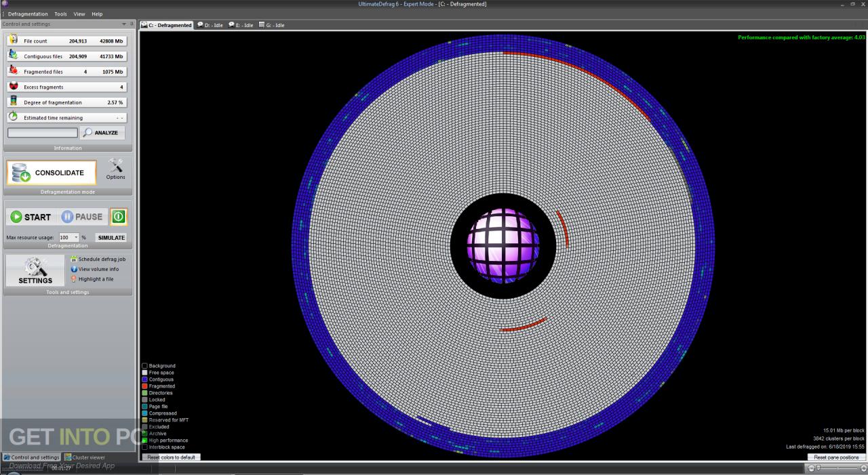Click the High performance green swatch
Screen dimensions: 868x475
coord(144,440)
